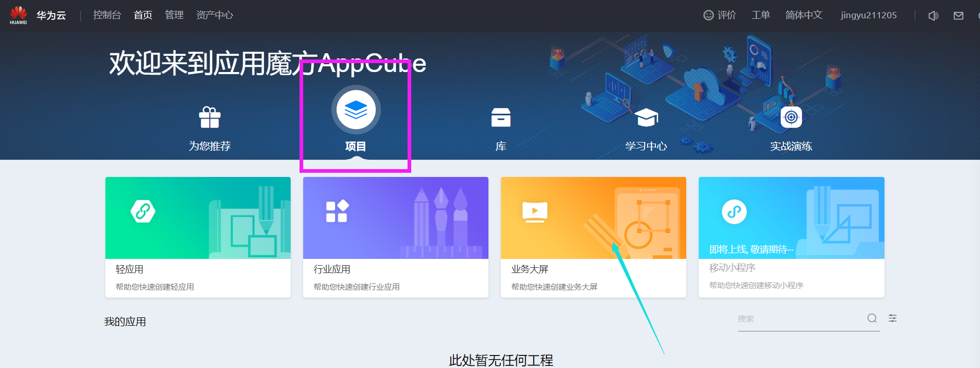Screen dimensions: 980x368
Task: Open 华为云 home link
Action: [51, 15]
